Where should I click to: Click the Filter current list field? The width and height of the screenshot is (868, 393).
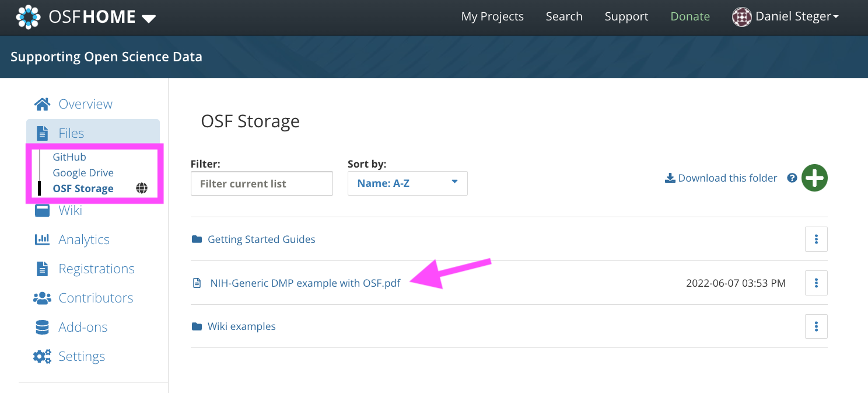point(261,183)
